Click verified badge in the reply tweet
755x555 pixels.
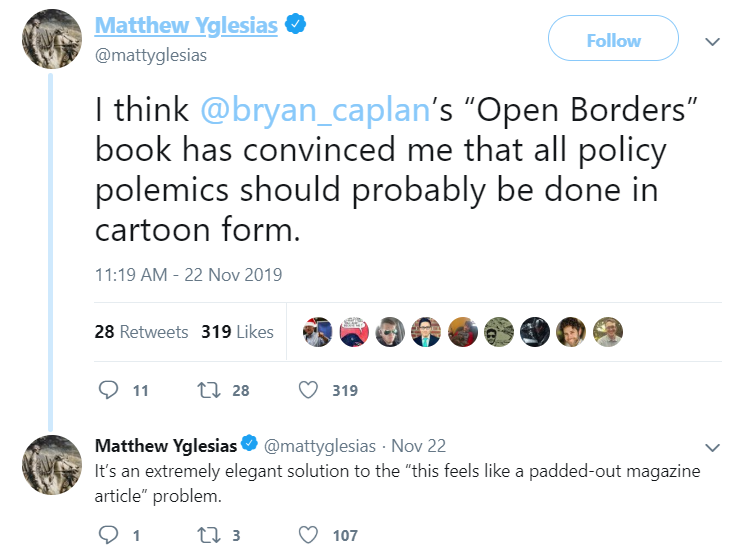(x=250, y=445)
